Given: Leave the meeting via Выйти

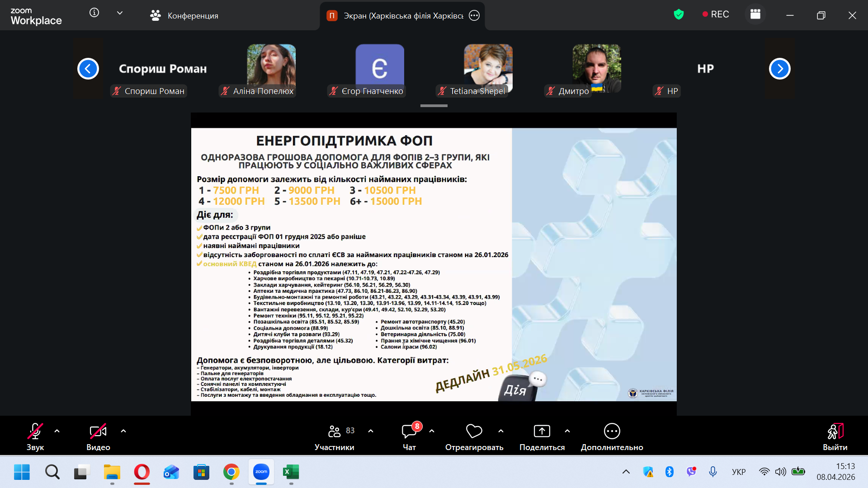Looking at the screenshot, I should (835, 436).
